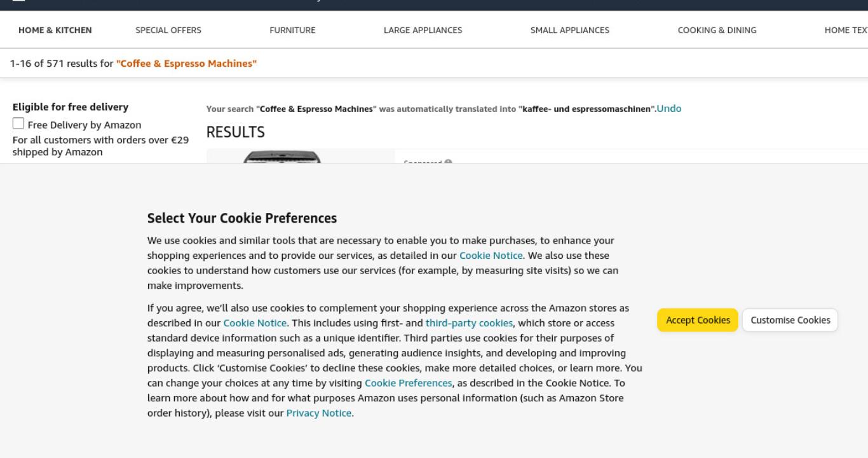Open the Privacy Notice link
The width and height of the screenshot is (868, 458).
click(319, 413)
